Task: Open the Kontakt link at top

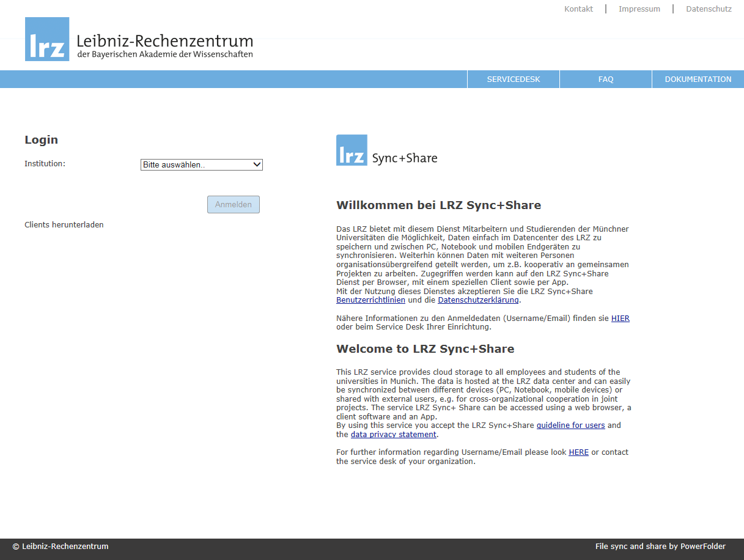Action: click(x=578, y=9)
